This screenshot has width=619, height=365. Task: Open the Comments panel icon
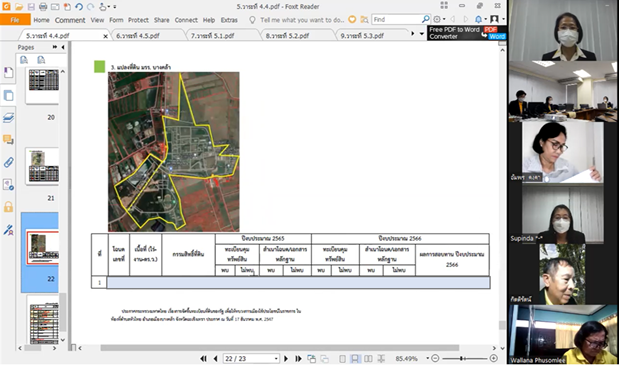coord(8,140)
